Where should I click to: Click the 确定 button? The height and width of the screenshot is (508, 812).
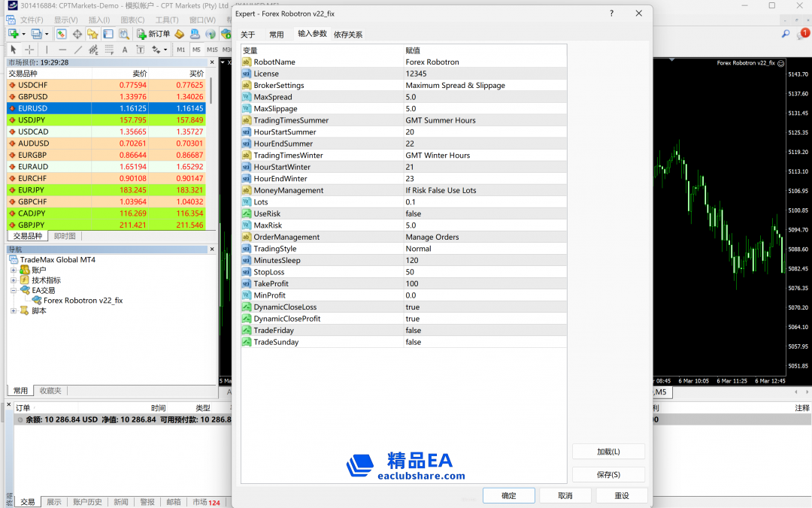pos(509,496)
